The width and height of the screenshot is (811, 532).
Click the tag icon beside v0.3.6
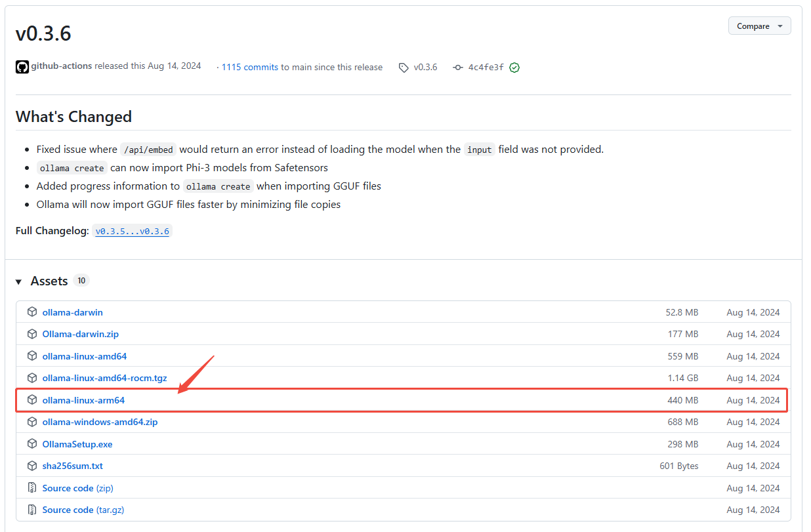404,68
